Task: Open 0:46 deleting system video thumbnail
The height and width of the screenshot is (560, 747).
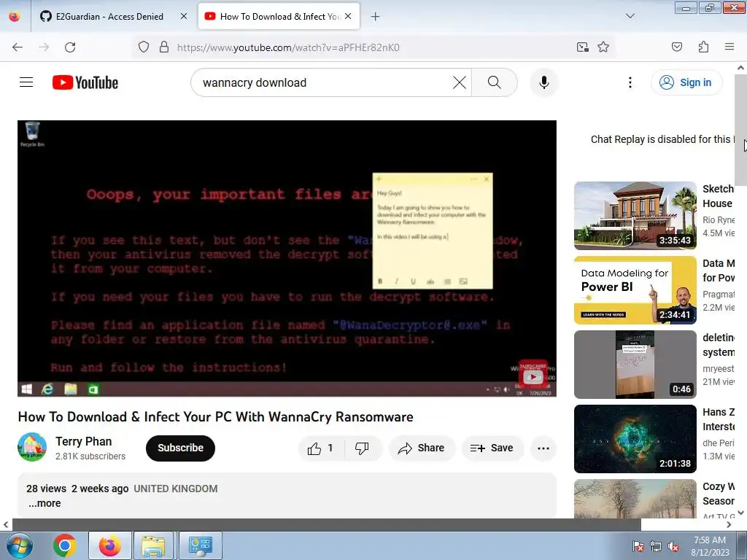Action: coord(635,365)
